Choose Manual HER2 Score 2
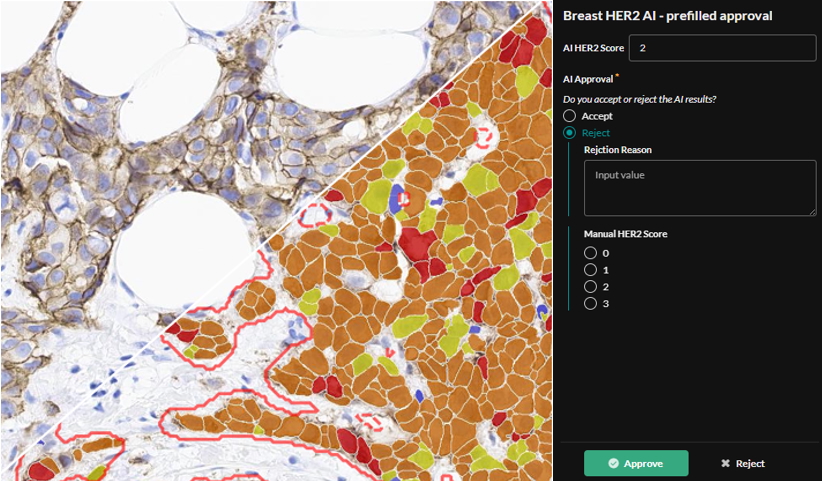 click(x=590, y=287)
